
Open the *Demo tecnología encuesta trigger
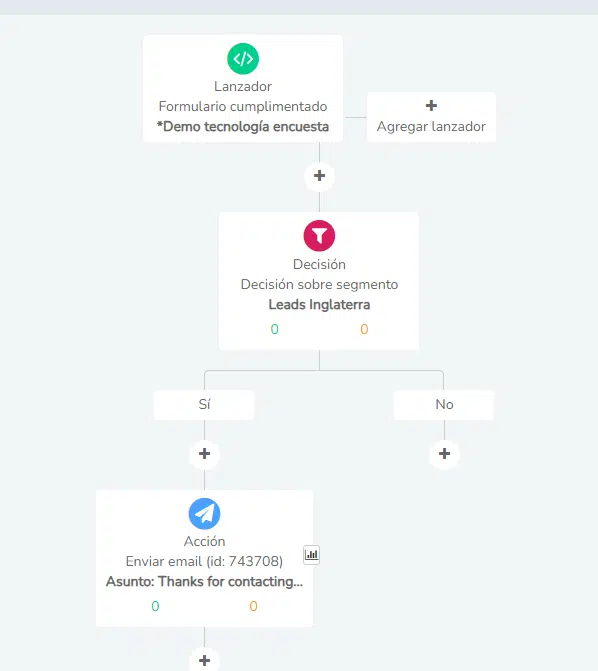pyautogui.click(x=243, y=127)
